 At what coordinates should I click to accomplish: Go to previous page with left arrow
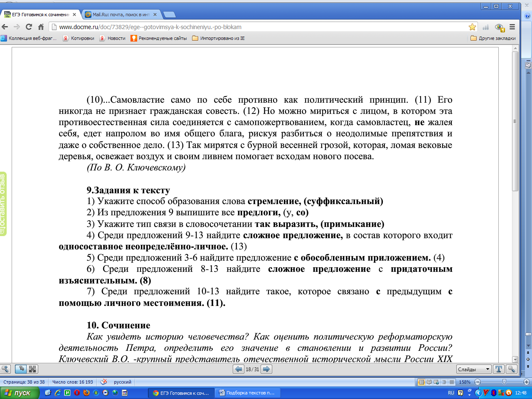tap(239, 369)
